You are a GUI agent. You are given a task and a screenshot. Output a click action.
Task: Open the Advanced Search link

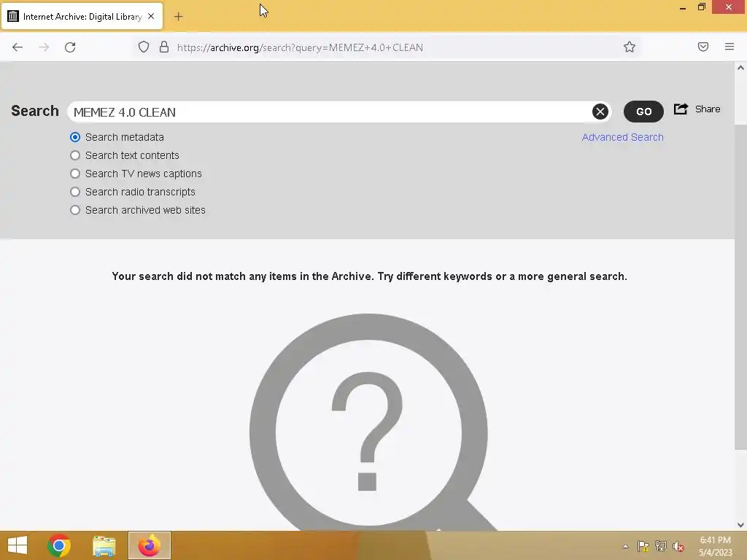622,137
